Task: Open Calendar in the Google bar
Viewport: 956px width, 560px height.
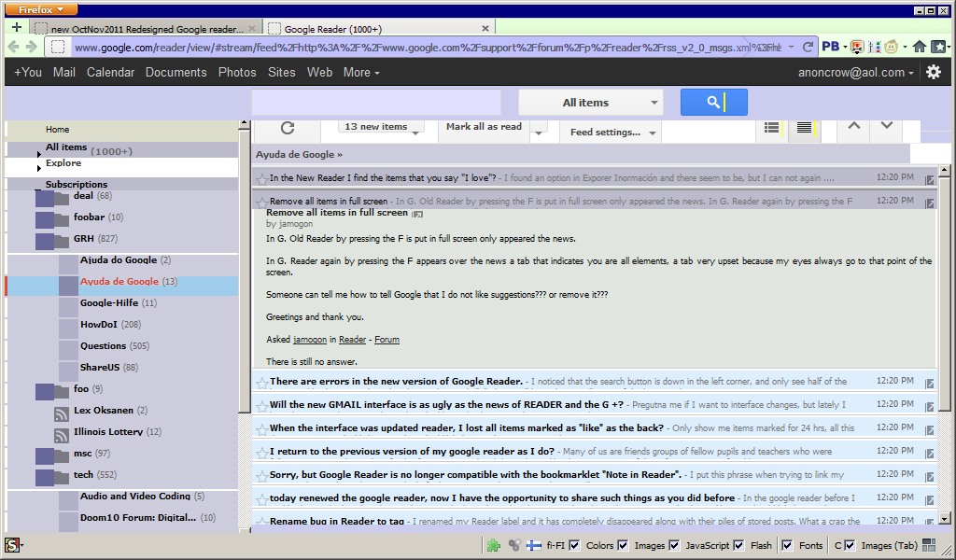Action: (110, 72)
